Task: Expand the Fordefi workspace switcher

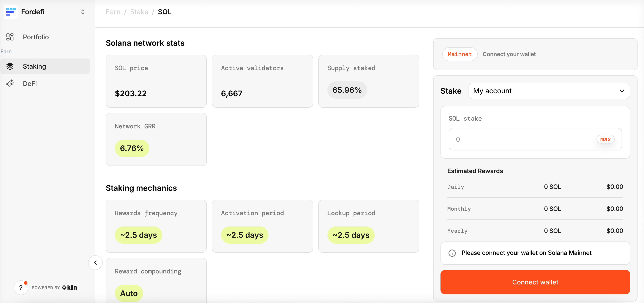Action: pyautogui.click(x=83, y=12)
